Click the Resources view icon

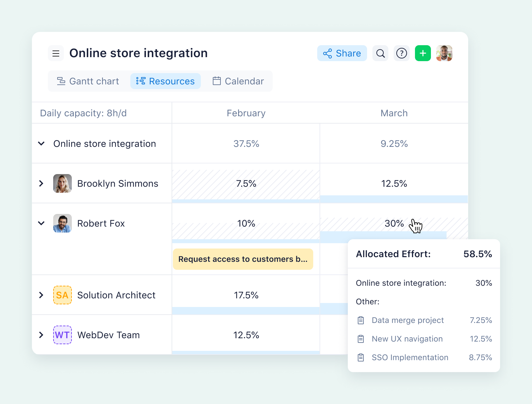(x=141, y=81)
